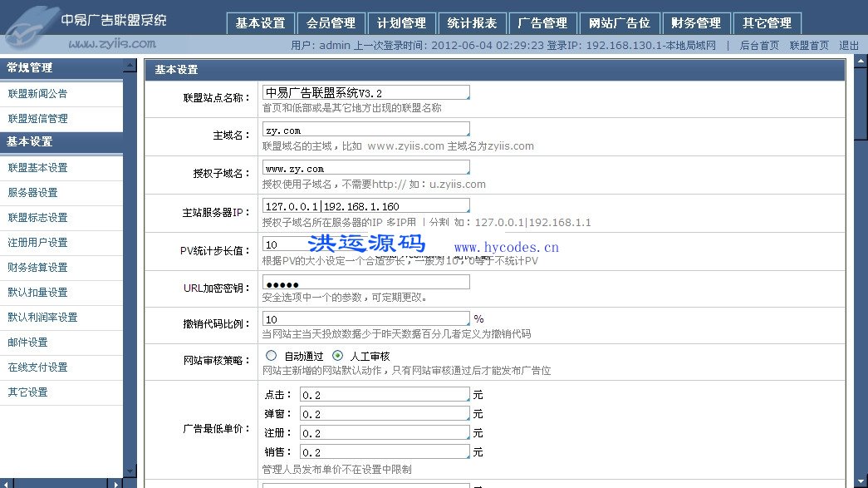This screenshot has height=488, width=868.
Task: Open the 财务管理 menu
Action: tap(696, 22)
